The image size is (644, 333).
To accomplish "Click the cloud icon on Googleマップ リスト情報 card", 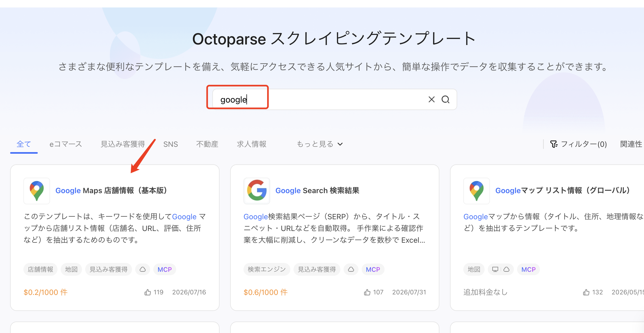I will coord(506,269).
